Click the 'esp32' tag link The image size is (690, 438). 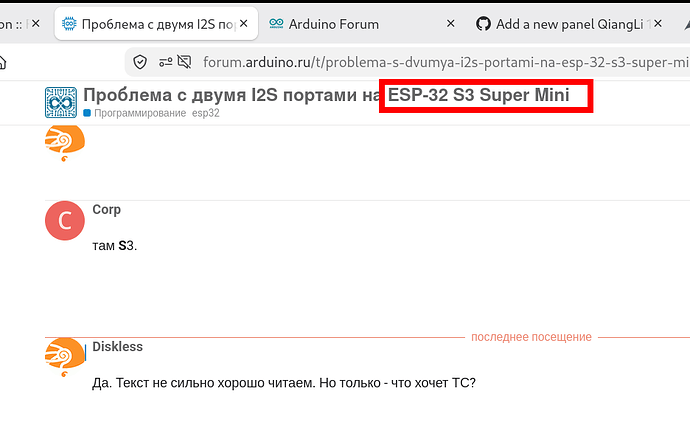(206, 113)
